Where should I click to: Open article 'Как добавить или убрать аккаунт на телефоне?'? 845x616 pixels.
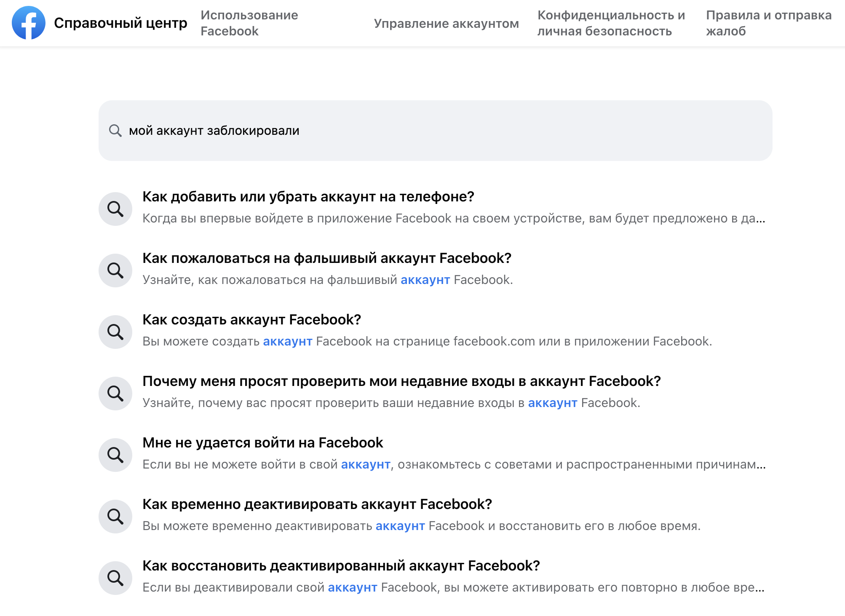pos(308,196)
